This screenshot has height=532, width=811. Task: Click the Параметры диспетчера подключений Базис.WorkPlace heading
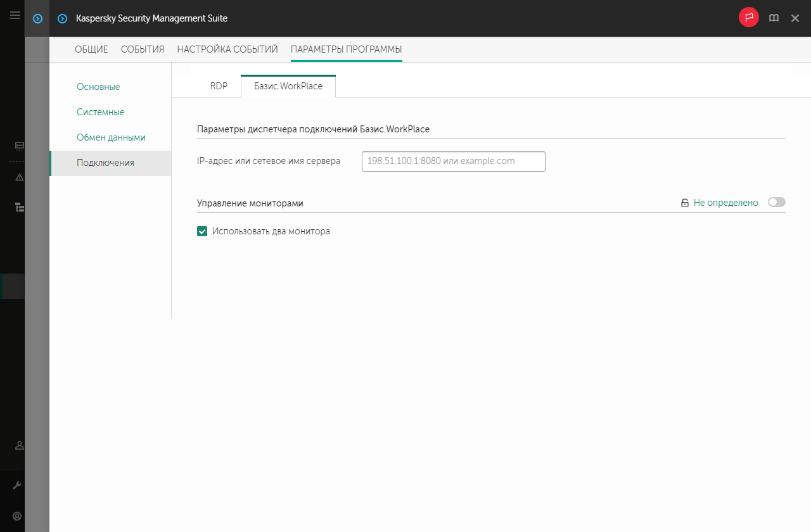click(314, 129)
